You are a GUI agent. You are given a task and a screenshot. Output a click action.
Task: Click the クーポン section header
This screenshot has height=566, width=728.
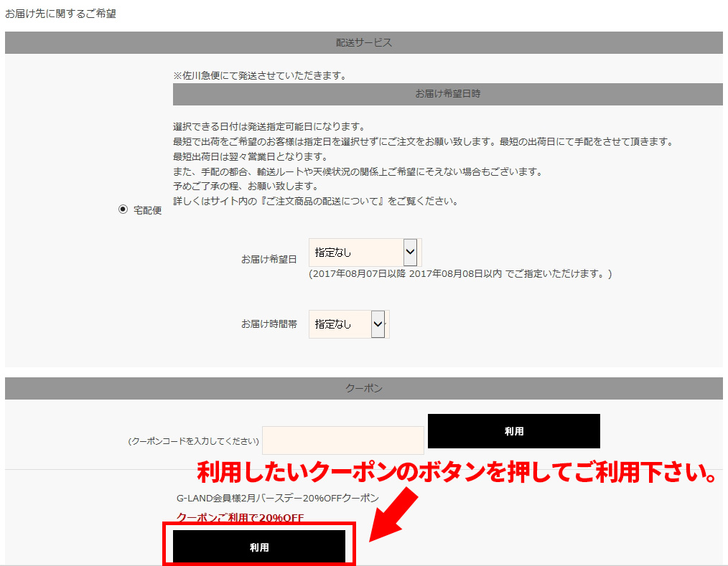click(363, 387)
